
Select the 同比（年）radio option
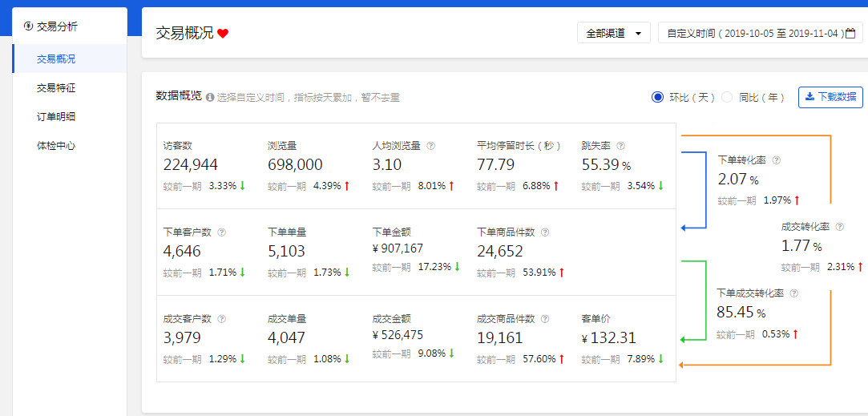tap(727, 97)
